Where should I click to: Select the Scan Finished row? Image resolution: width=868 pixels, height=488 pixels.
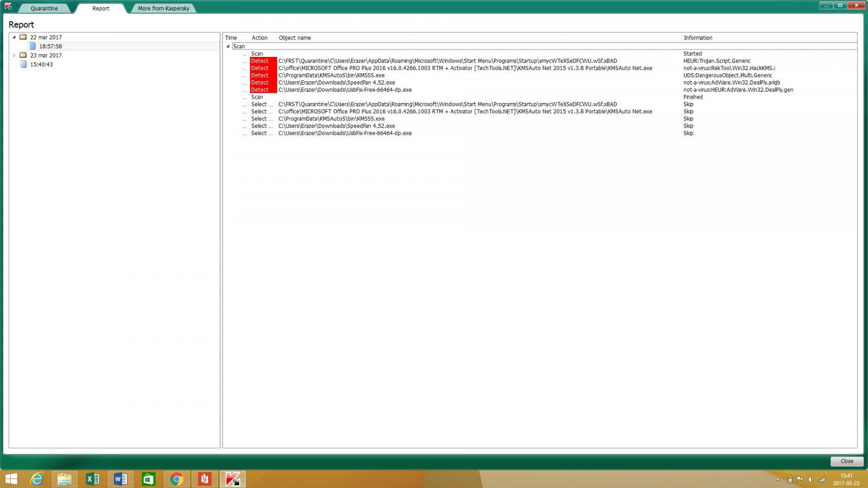coord(540,97)
